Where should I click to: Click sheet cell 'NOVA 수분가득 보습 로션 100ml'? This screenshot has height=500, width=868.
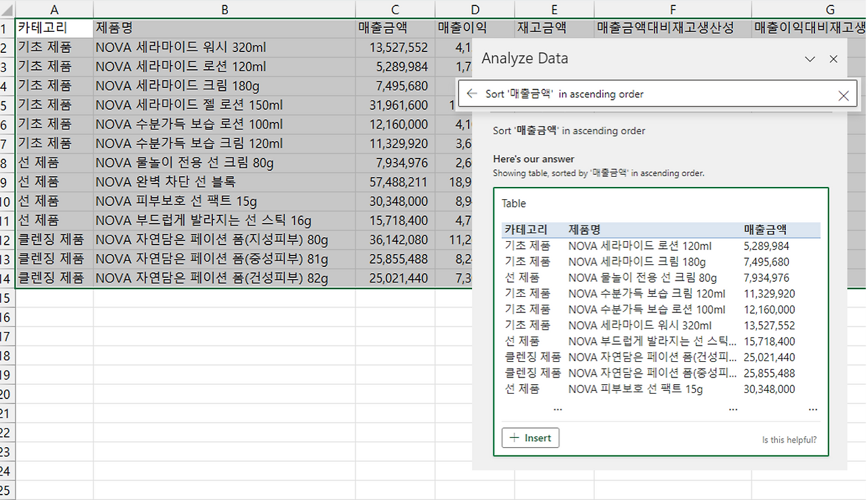[224, 125]
